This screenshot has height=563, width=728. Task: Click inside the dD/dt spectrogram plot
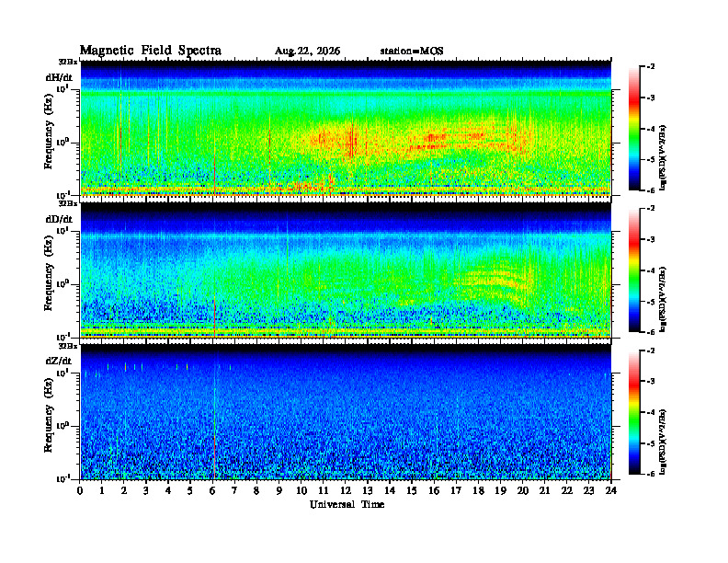[346, 270]
